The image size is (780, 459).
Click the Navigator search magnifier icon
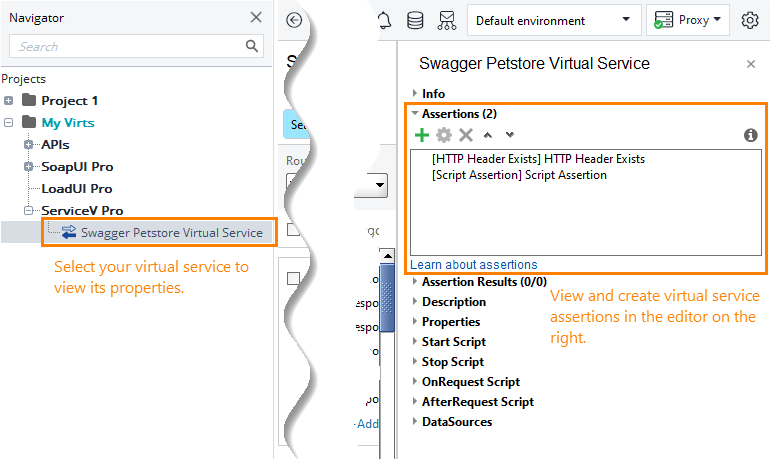click(x=252, y=46)
